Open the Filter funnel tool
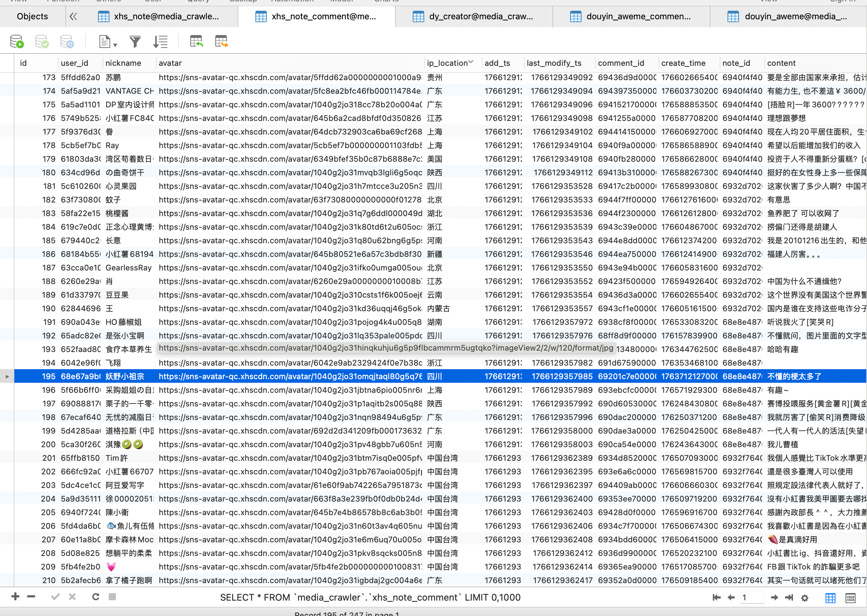This screenshot has width=867, height=616. (x=135, y=41)
